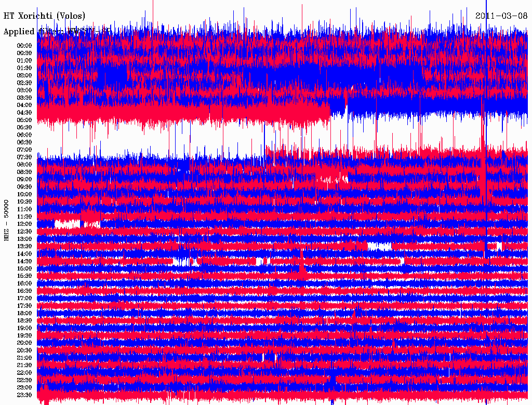Select the 04:30 time row label
Image resolution: width=532 pixels, height=405 pixels.
point(24,112)
